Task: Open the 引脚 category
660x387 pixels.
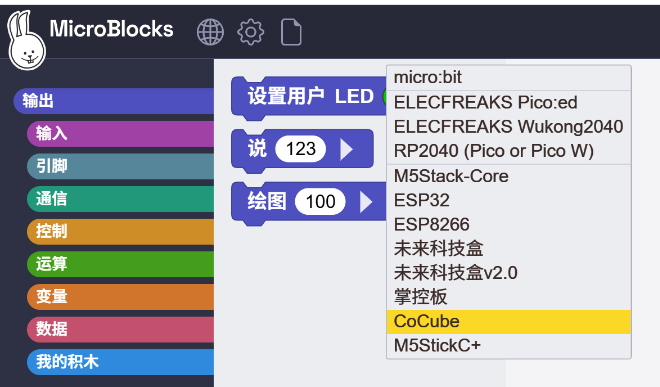Action: pyautogui.click(x=120, y=166)
